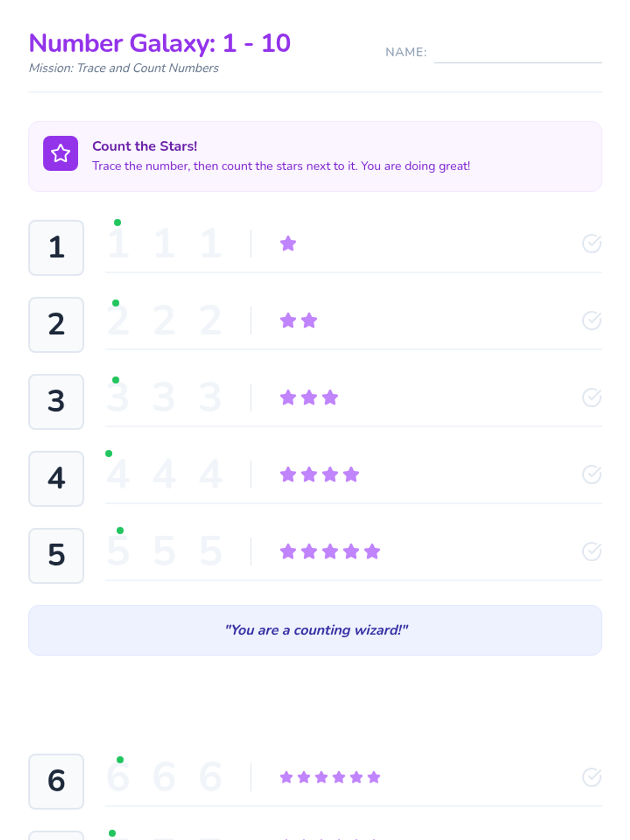Click the single star in row 1
This screenshot has height=840, width=630.
tap(288, 244)
